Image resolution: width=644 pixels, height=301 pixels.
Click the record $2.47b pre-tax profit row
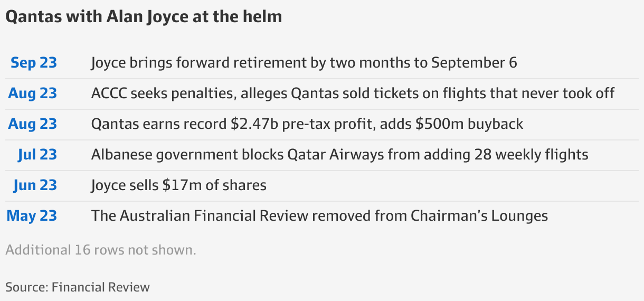(307, 124)
